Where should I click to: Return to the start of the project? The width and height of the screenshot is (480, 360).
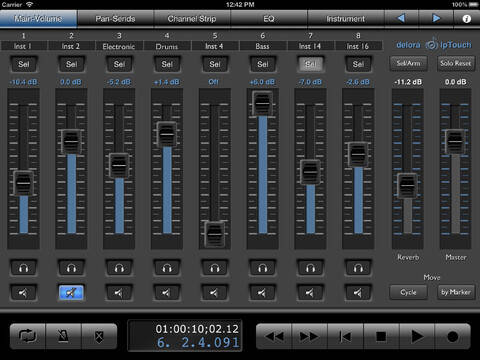[345, 336]
